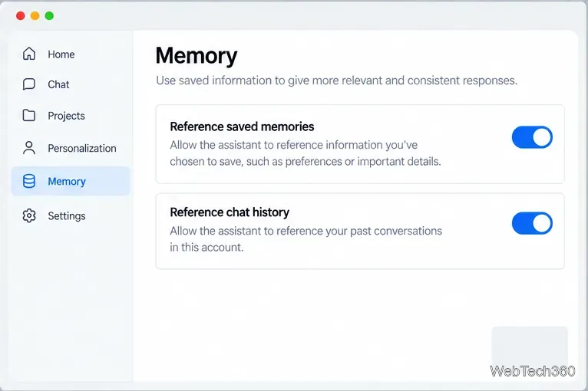Click the Memory page title
Screen dimensions: 588x391
tap(197, 55)
